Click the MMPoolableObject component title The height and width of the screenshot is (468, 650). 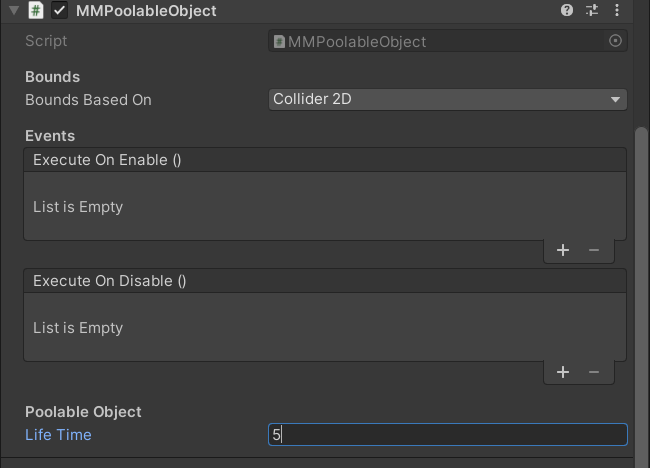[146, 11]
